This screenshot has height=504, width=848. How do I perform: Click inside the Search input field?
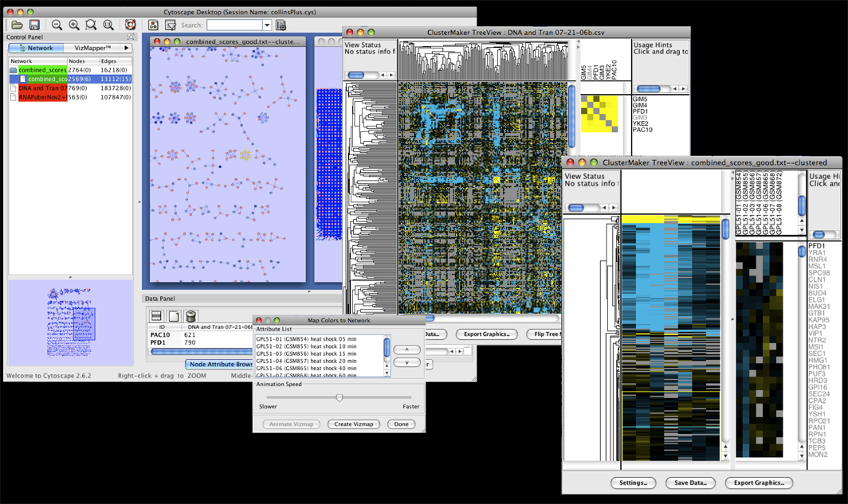coord(234,25)
